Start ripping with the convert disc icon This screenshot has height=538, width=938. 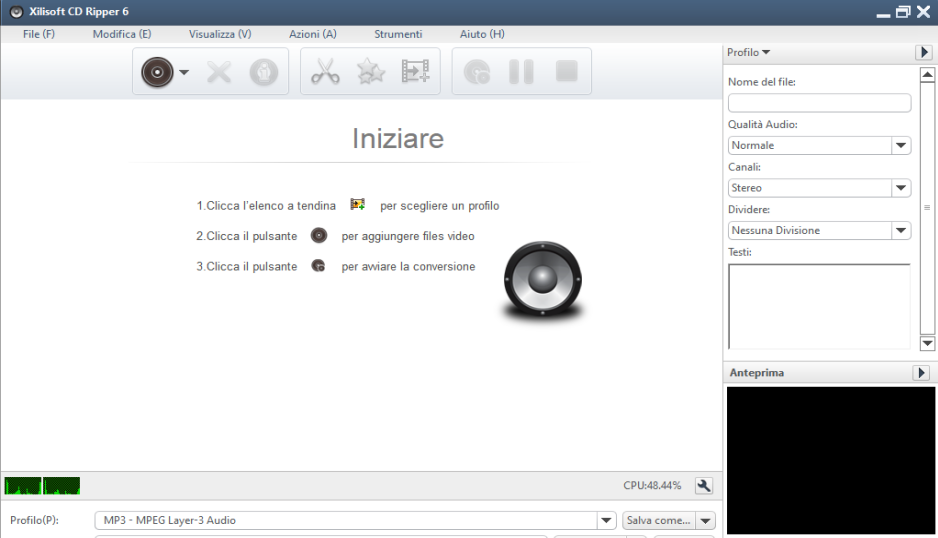click(477, 72)
